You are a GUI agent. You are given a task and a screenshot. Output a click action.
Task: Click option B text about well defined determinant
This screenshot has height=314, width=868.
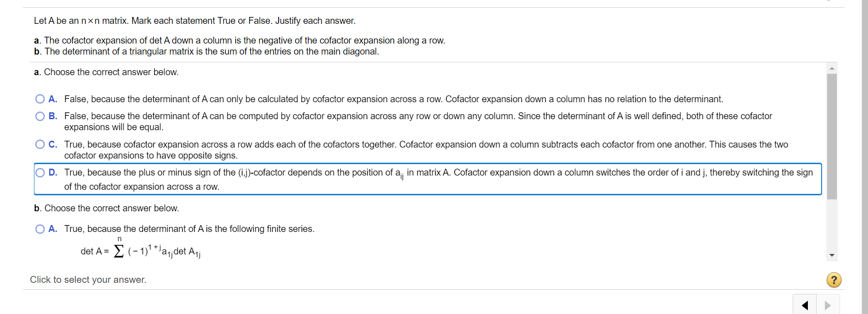(x=418, y=121)
